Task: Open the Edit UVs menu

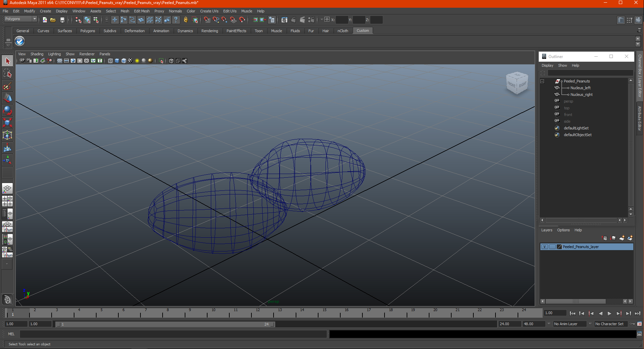Action: coord(230,11)
